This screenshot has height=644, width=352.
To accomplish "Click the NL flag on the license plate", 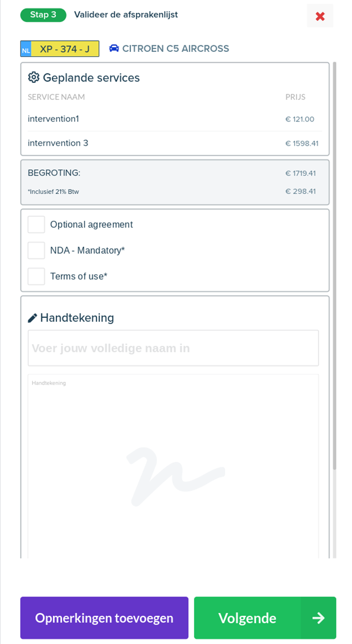I will (x=25, y=49).
